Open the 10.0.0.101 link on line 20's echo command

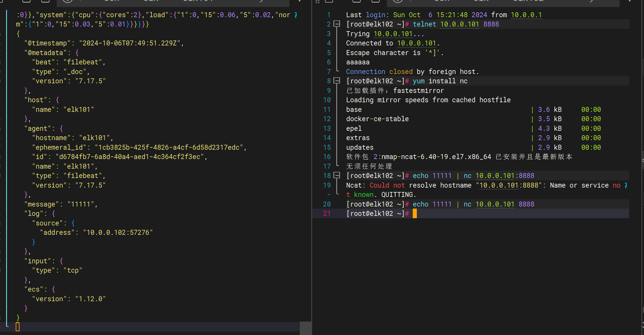tap(495, 204)
